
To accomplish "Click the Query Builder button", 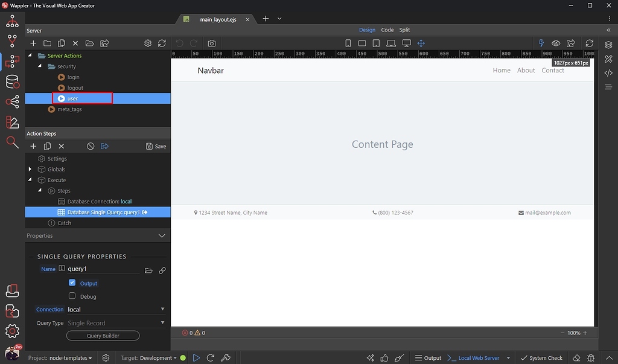I will pyautogui.click(x=103, y=335).
